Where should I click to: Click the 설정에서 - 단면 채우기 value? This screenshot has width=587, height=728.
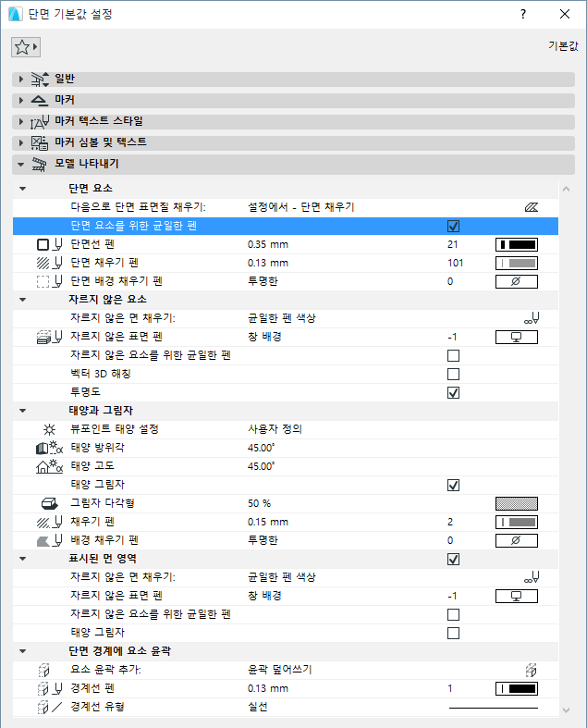tap(301, 207)
